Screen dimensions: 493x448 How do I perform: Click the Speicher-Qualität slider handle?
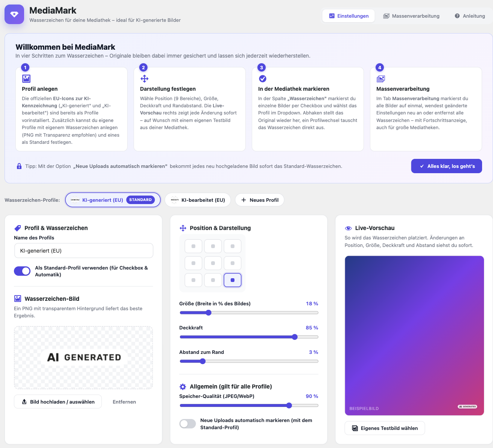click(289, 405)
